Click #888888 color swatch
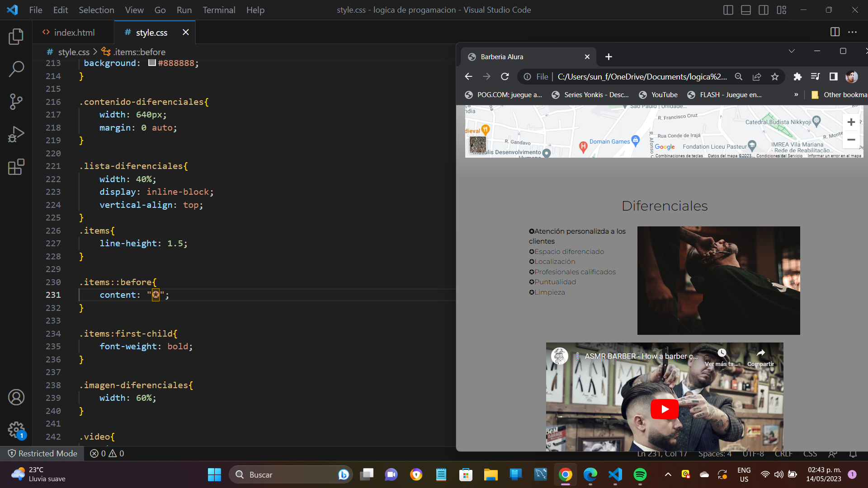Screen dimensions: 868x488 tap(152, 63)
